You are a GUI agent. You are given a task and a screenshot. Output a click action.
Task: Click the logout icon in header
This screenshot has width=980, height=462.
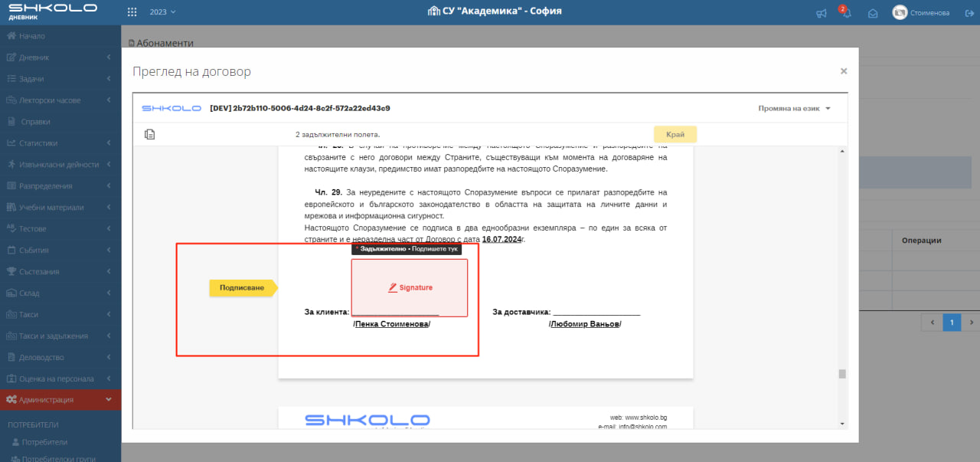click(967, 13)
